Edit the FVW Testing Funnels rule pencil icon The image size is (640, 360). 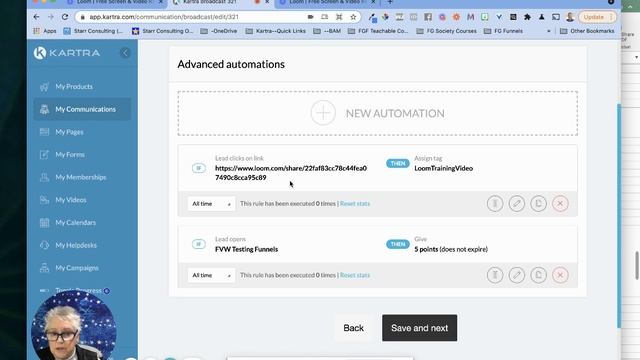(x=517, y=275)
